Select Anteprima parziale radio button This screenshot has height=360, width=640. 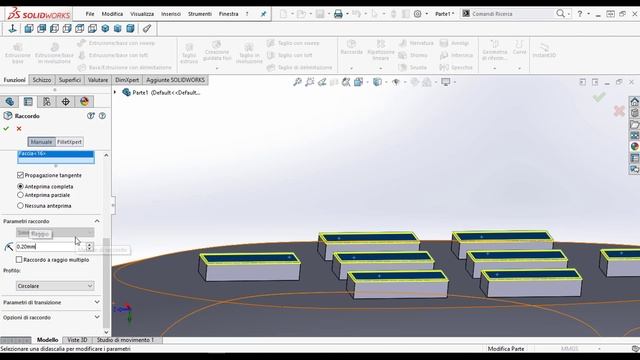(20, 195)
